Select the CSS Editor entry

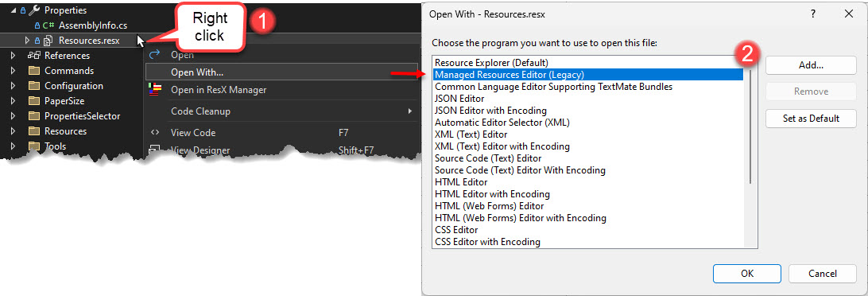588,229
